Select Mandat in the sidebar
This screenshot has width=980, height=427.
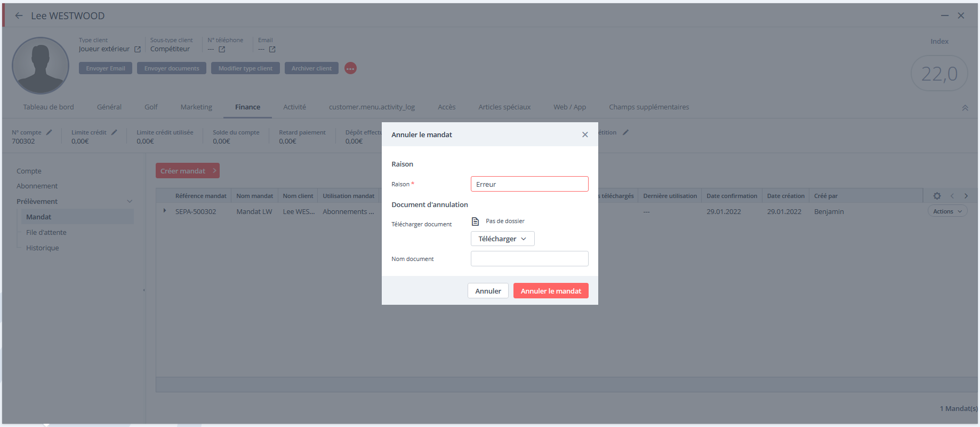77,217
